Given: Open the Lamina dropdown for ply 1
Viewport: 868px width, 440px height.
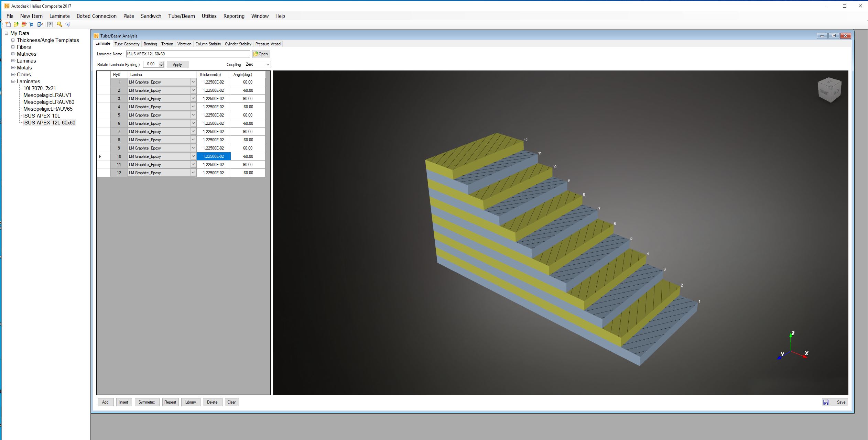Looking at the screenshot, I should coord(193,82).
